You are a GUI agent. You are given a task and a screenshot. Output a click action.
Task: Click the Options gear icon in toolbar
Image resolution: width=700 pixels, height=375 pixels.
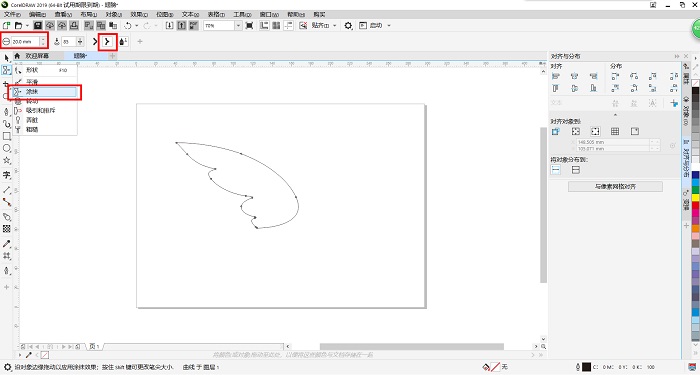tap(348, 25)
